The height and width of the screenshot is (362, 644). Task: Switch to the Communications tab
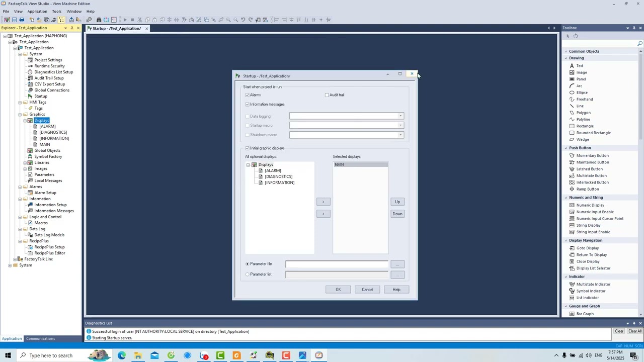(x=40, y=338)
